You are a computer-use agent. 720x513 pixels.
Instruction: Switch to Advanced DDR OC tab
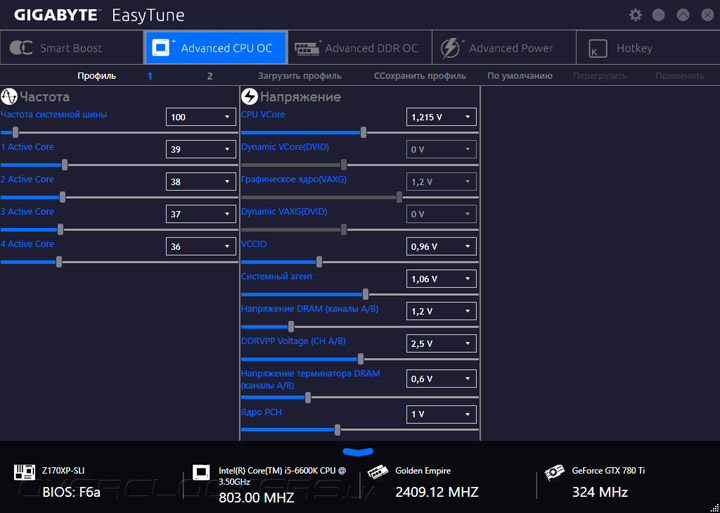point(360,48)
